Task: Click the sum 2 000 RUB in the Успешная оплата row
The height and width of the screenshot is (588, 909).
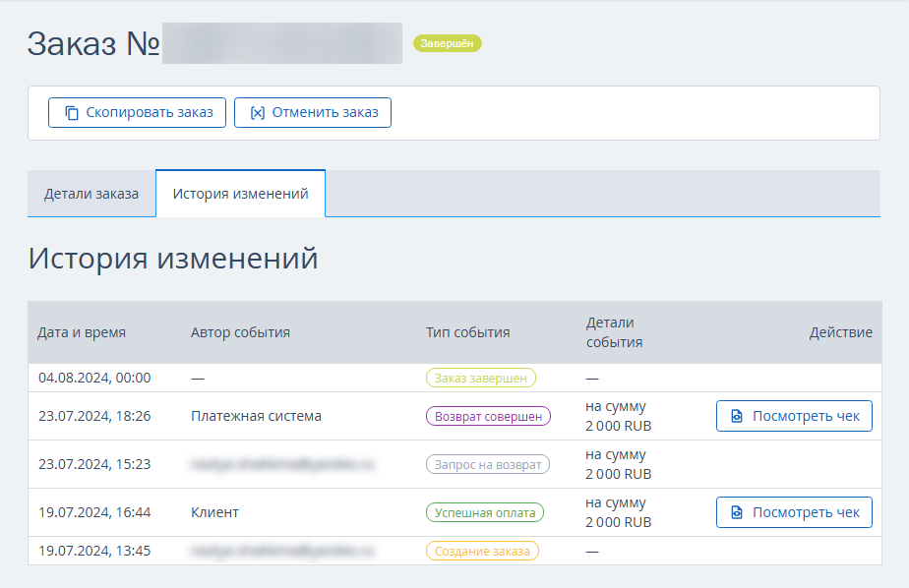Action: [x=619, y=522]
